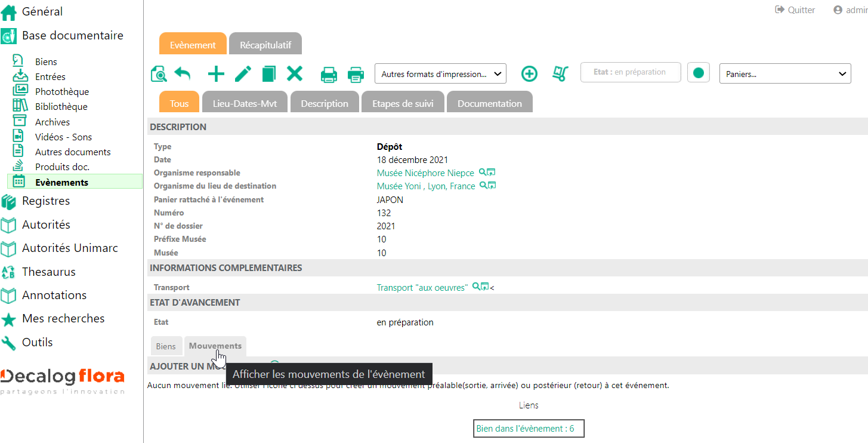Screen dimensions: 868x443
Task: Click open-window icon next to Transport "aux oeuvres"
Action: click(485, 287)
